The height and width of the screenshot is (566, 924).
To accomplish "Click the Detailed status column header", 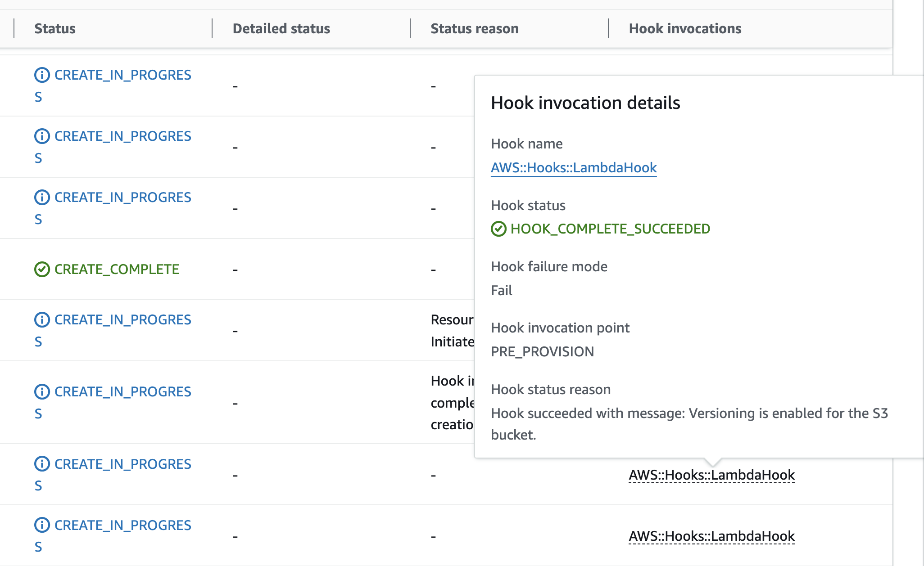I will [x=281, y=28].
